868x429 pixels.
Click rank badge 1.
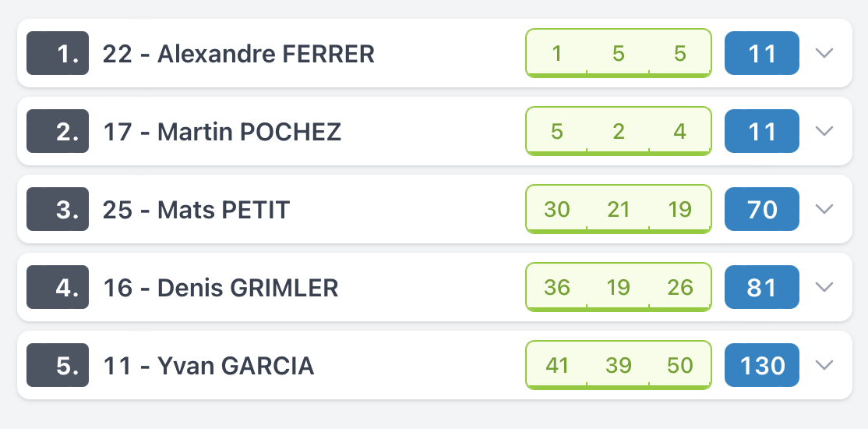[x=58, y=53]
